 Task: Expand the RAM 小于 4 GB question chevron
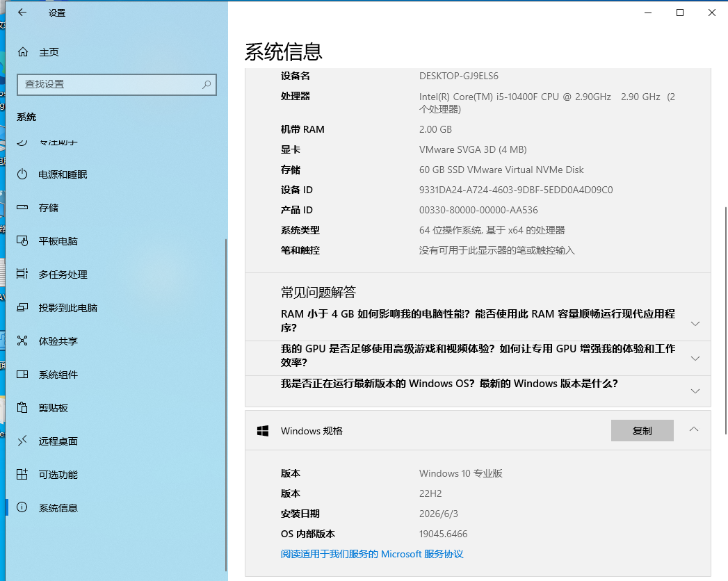pyautogui.click(x=695, y=323)
